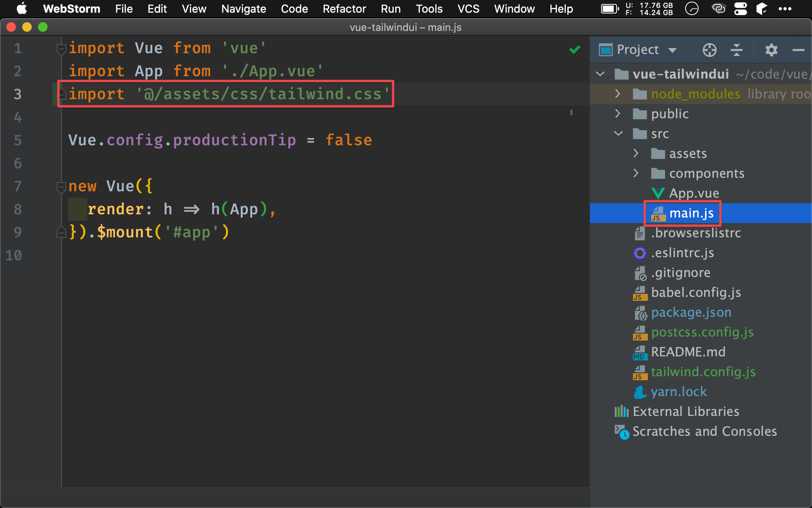Click the Locate/Select Opened File crosshair icon
Image resolution: width=812 pixels, height=508 pixels.
pos(709,50)
